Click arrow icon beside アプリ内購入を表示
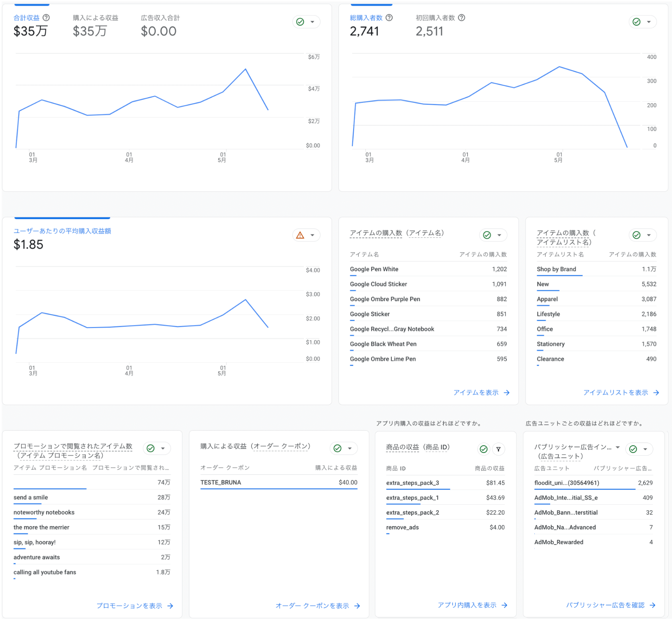 (504, 605)
